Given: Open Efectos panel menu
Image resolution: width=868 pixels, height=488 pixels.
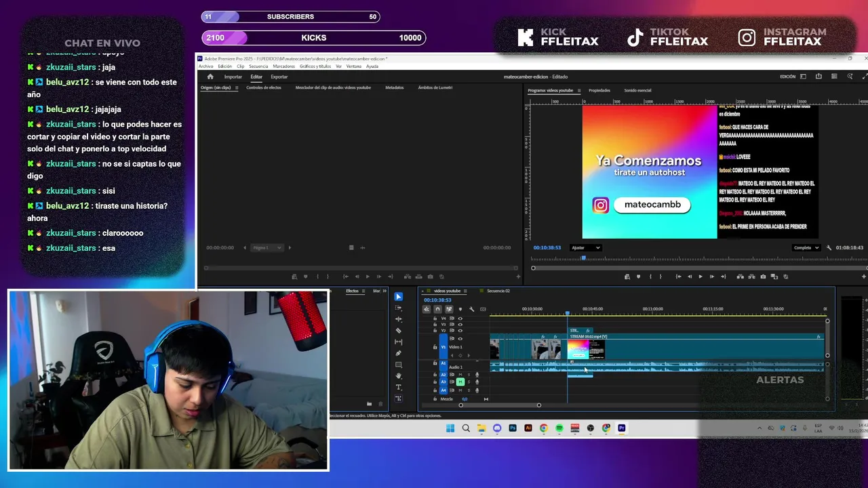Looking at the screenshot, I should 363,291.
